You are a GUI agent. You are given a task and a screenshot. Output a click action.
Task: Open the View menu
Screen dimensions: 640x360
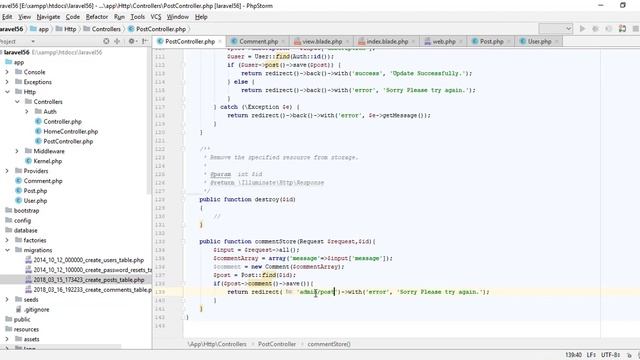24,17
